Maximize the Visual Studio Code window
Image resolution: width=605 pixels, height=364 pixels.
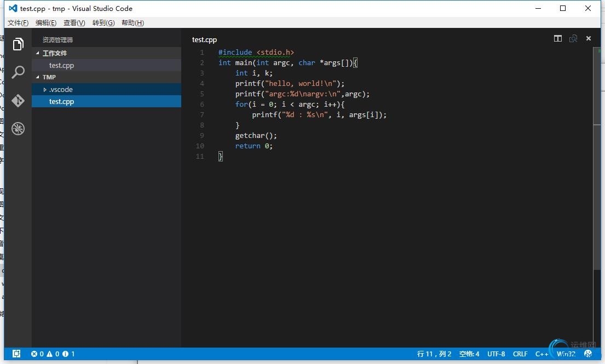[563, 8]
